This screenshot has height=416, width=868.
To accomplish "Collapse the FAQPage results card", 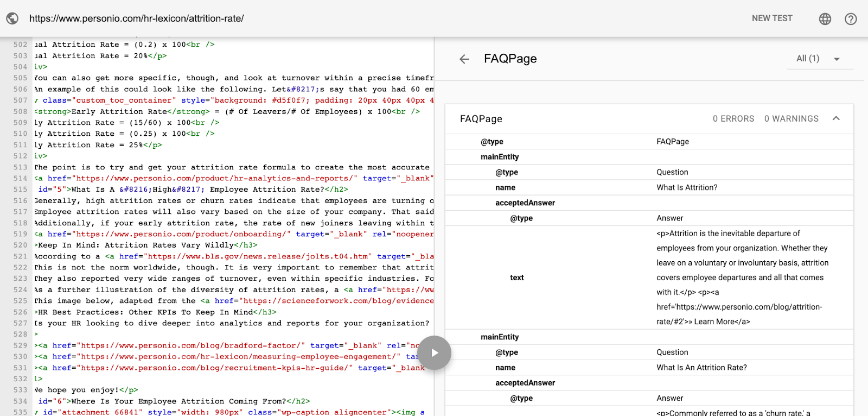I will pos(836,118).
